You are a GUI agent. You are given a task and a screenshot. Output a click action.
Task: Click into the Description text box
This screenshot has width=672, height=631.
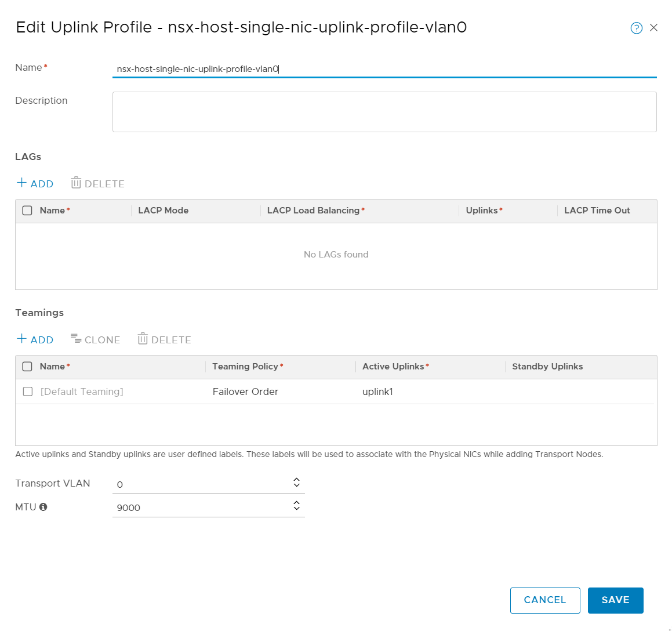384,112
